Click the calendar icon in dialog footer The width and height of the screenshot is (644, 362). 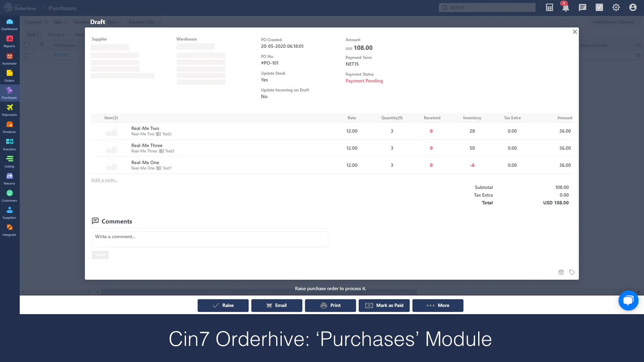point(561,272)
